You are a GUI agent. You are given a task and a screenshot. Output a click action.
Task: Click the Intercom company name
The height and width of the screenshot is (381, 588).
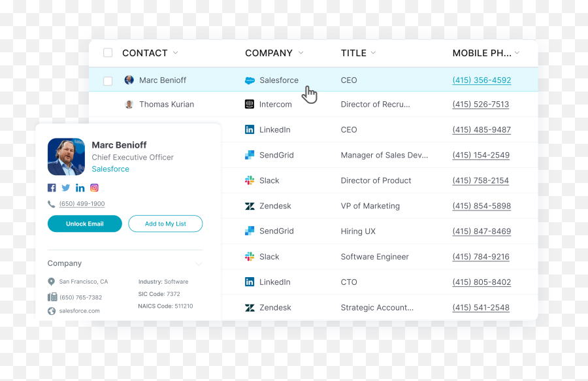point(276,105)
